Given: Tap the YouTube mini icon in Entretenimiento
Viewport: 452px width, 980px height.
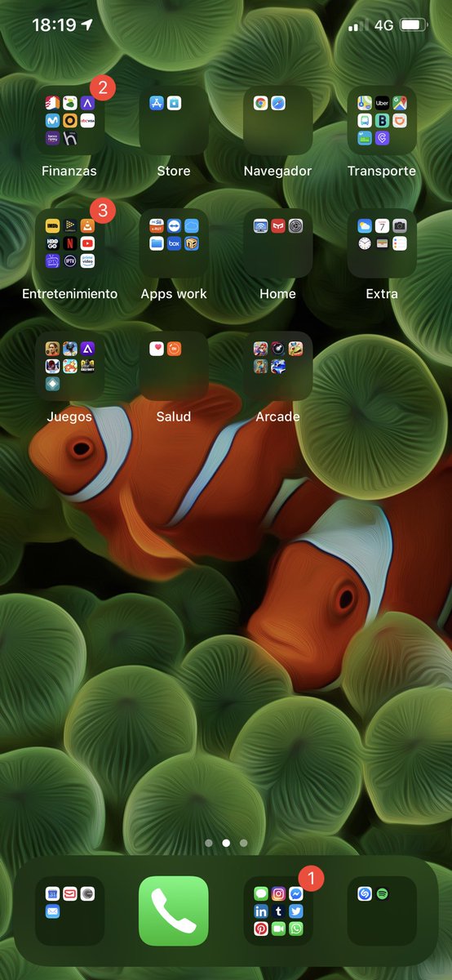Looking at the screenshot, I should [x=87, y=243].
